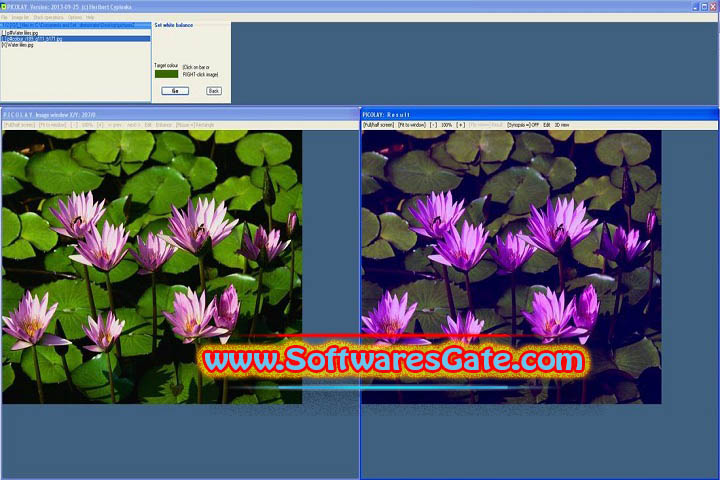Zoom in with [+] in Result window

coord(460,125)
